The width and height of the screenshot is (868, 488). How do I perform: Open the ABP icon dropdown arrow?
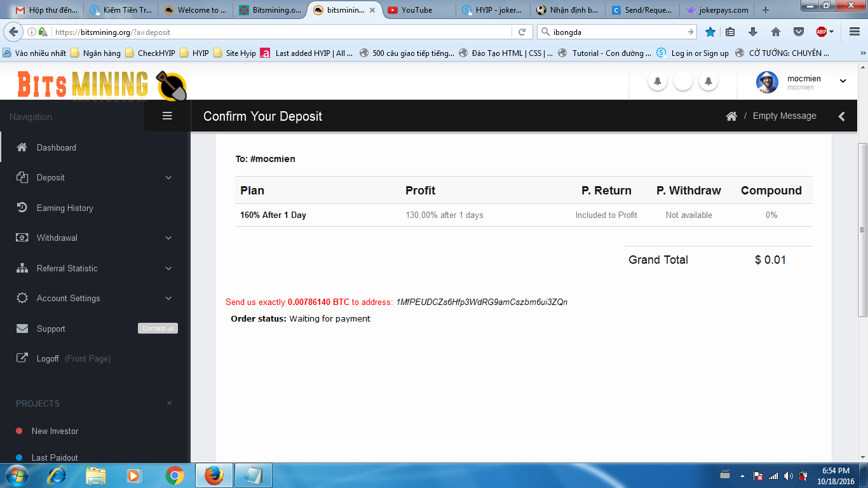click(x=832, y=32)
